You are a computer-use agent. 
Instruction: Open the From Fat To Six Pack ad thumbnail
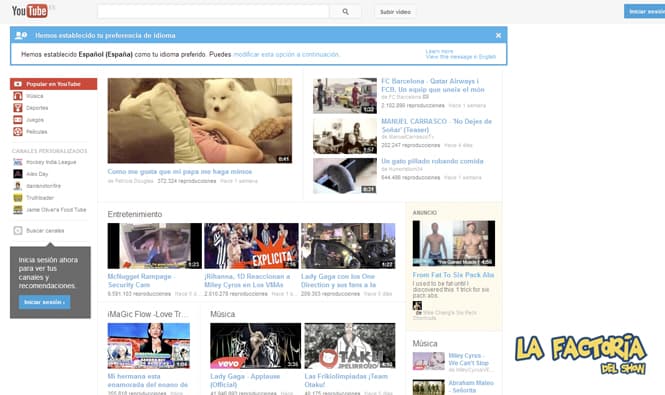point(454,243)
